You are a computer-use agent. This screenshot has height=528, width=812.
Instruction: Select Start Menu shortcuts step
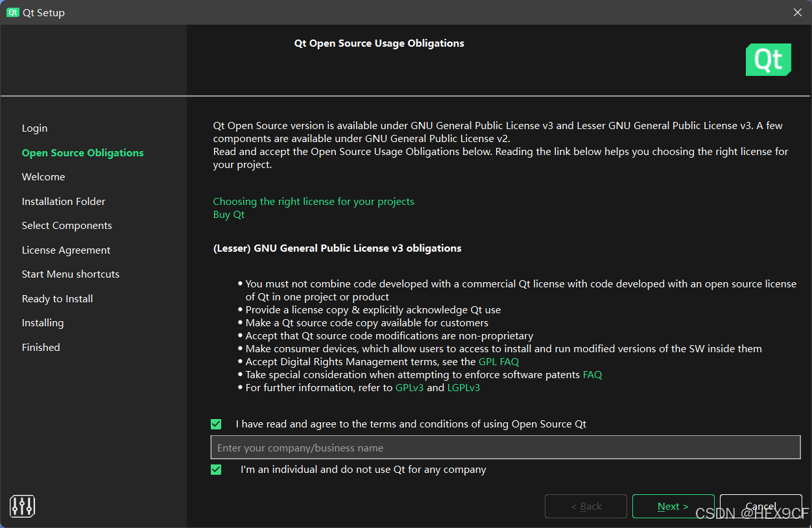point(71,274)
